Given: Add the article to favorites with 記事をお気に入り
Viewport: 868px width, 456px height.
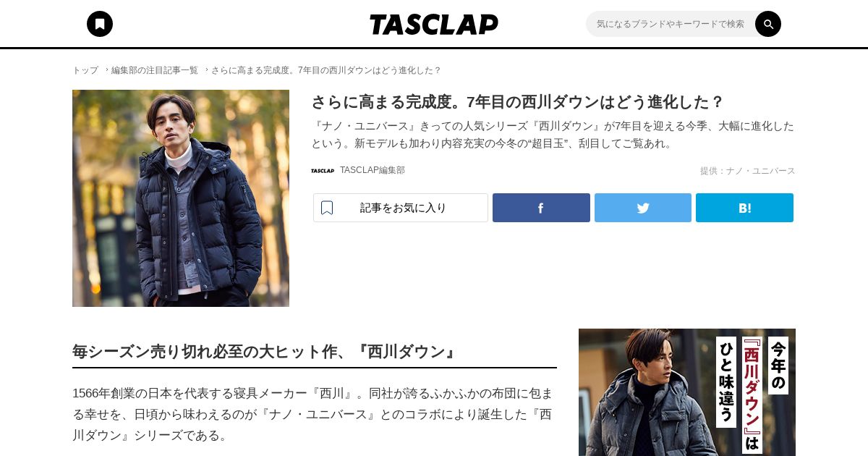Looking at the screenshot, I should (x=401, y=208).
